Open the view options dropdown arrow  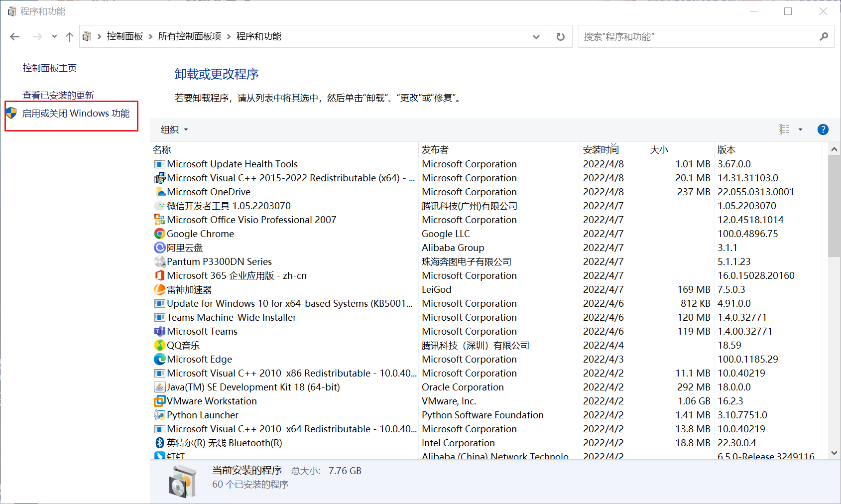(800, 129)
